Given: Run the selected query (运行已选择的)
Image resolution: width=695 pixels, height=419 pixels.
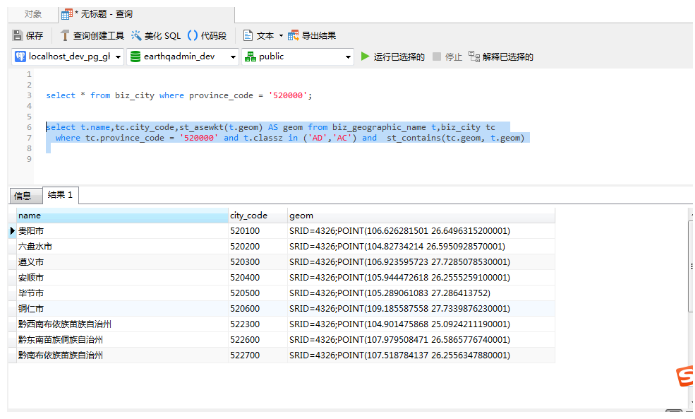Looking at the screenshot, I should tap(392, 57).
